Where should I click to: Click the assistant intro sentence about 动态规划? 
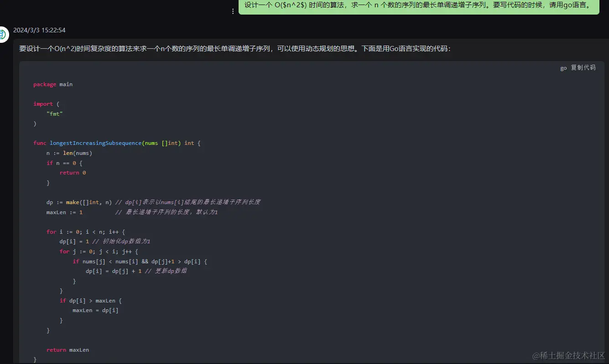click(235, 49)
